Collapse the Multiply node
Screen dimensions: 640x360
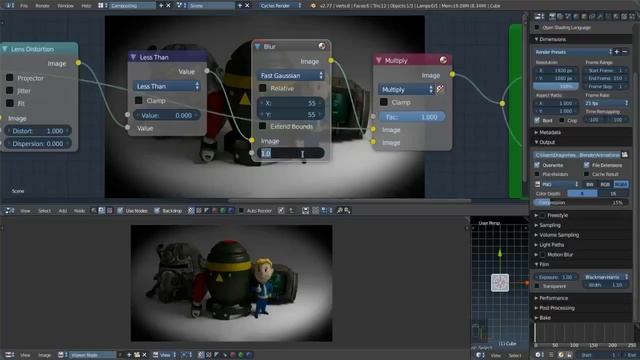pyautogui.click(x=379, y=60)
